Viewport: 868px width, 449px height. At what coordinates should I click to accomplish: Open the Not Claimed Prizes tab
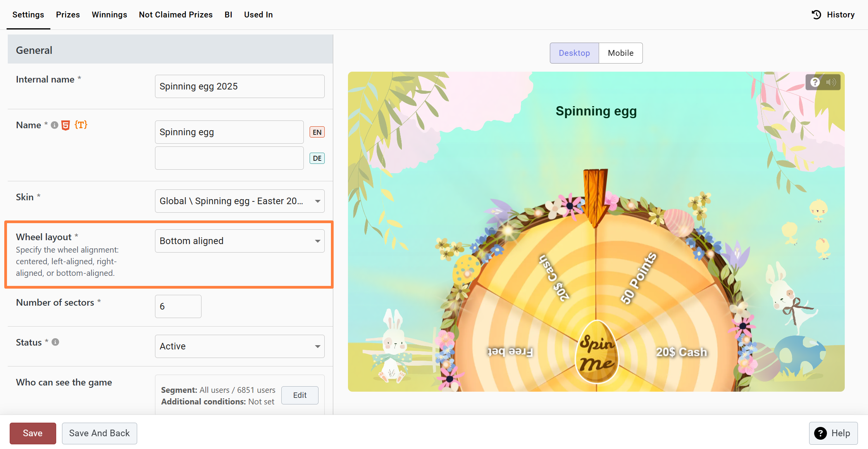pyautogui.click(x=176, y=15)
